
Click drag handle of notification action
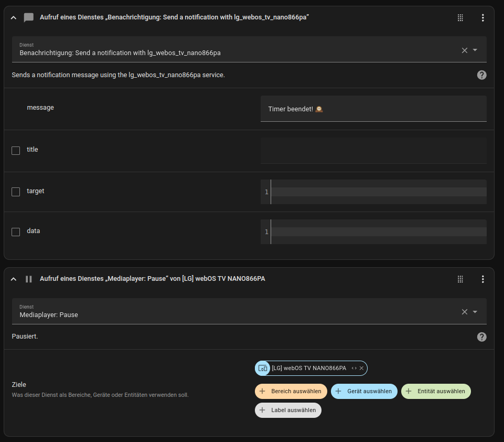[x=460, y=18]
